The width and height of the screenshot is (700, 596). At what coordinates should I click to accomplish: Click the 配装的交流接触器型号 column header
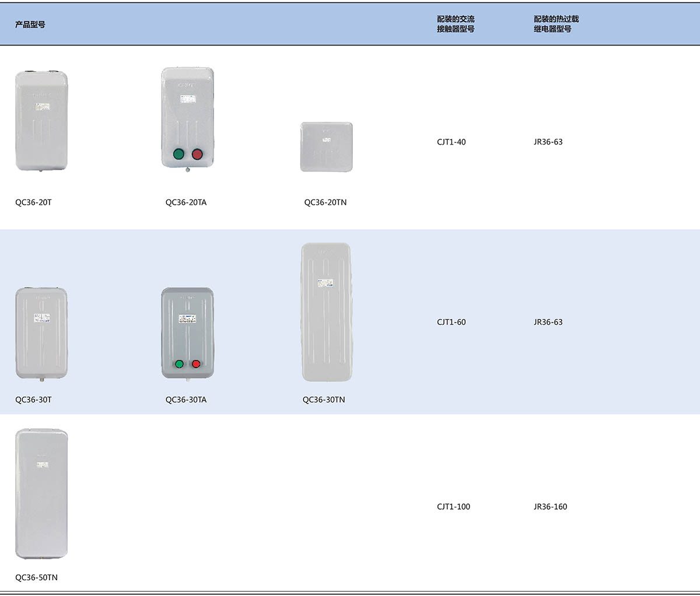456,24
